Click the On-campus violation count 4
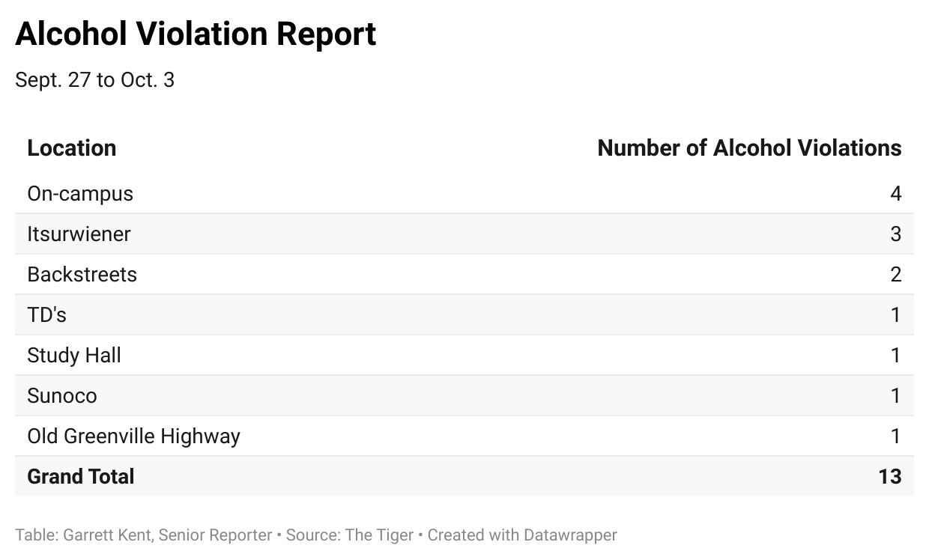This screenshot has height=560, width=929. pos(896,194)
